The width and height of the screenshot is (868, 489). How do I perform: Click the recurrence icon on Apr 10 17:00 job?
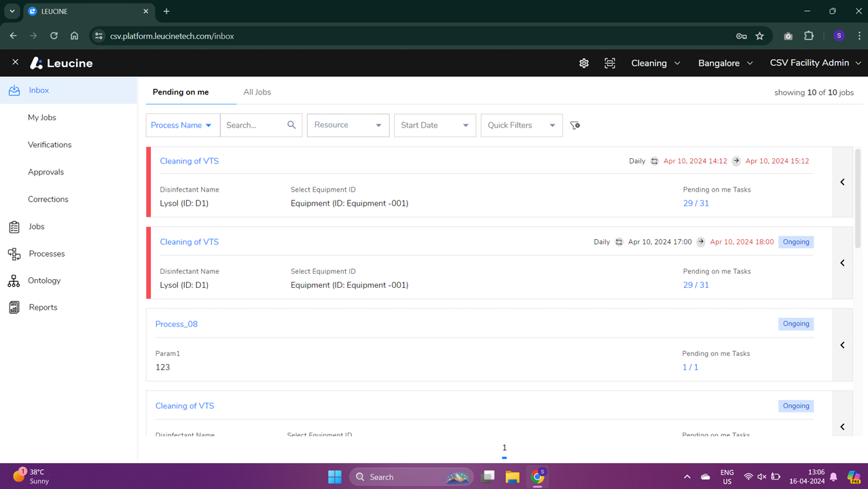619,242
